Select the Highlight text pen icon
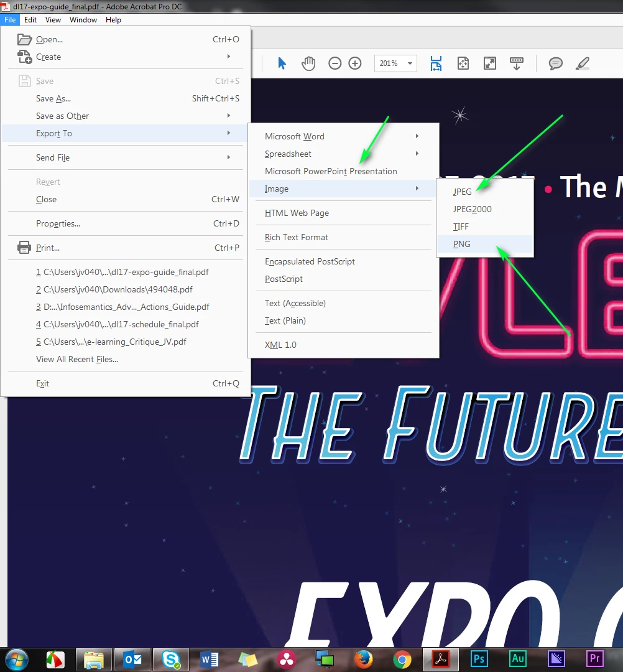The image size is (623, 672). pos(583,63)
